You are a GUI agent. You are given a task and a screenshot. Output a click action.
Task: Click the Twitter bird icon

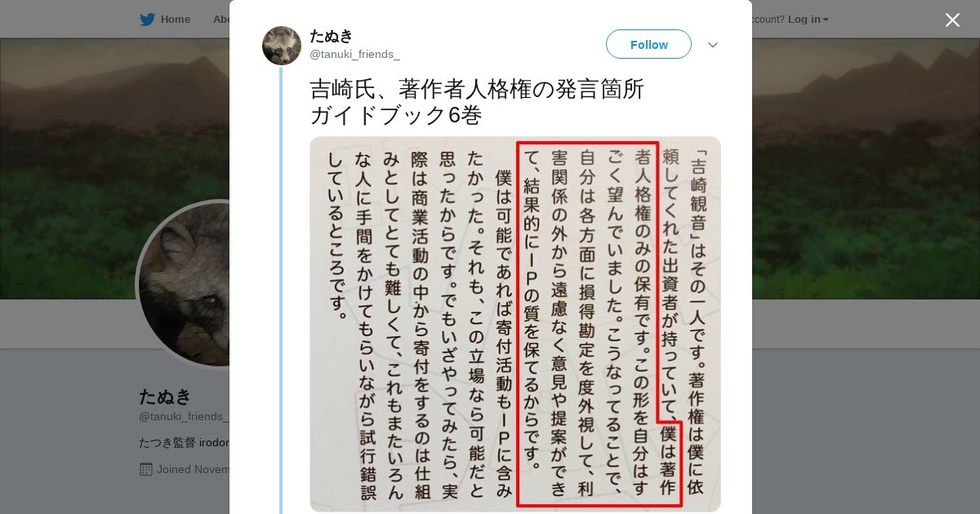point(147,19)
